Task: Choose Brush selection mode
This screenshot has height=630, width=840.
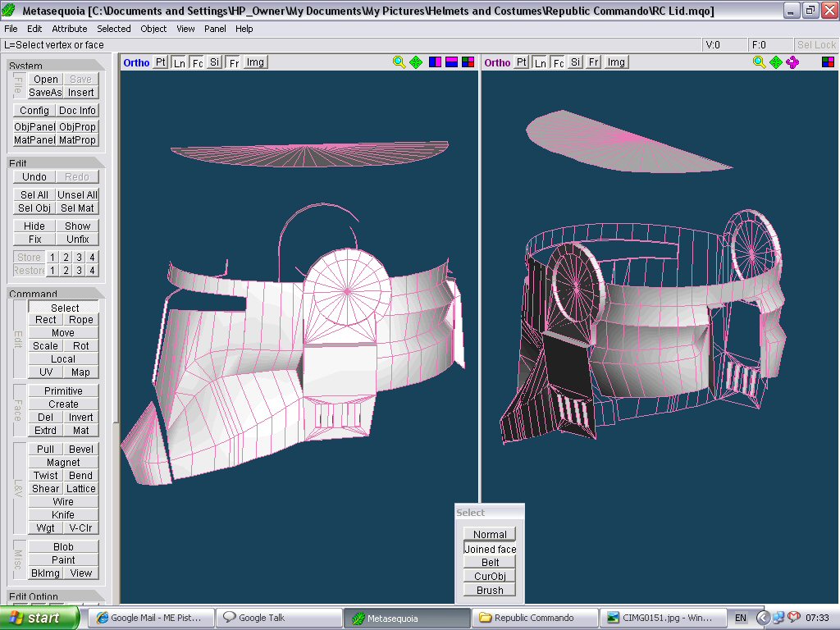Action: tap(490, 590)
